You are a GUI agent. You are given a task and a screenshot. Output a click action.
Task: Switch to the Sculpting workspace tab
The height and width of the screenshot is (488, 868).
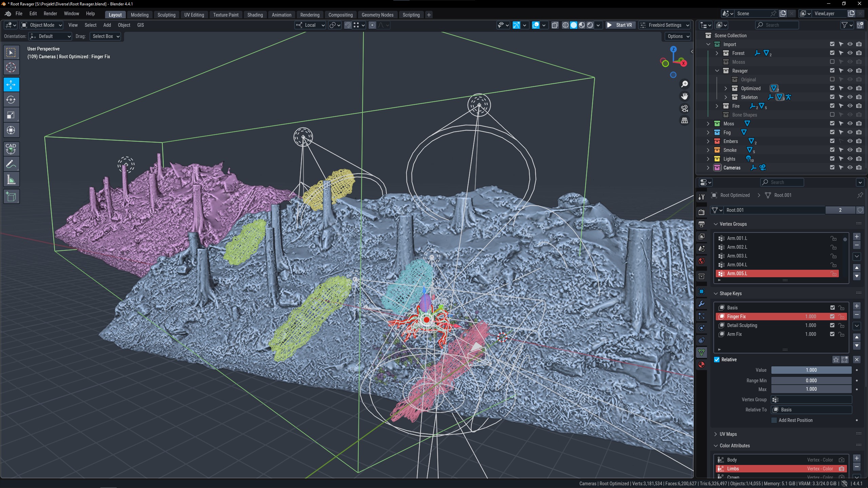tap(166, 15)
